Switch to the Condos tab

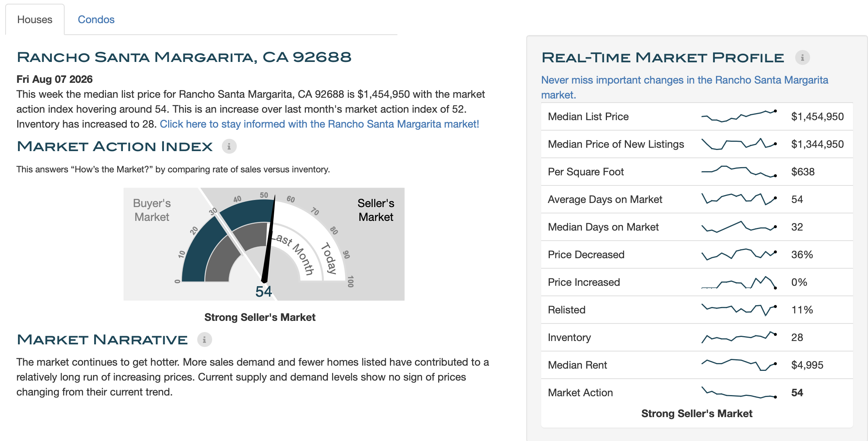click(96, 19)
